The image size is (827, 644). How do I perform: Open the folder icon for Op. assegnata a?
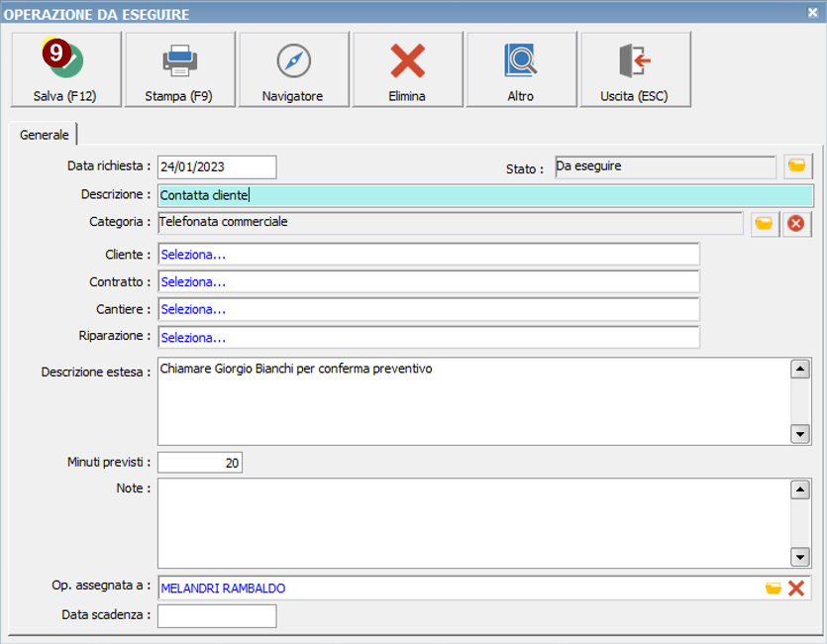tap(774, 589)
